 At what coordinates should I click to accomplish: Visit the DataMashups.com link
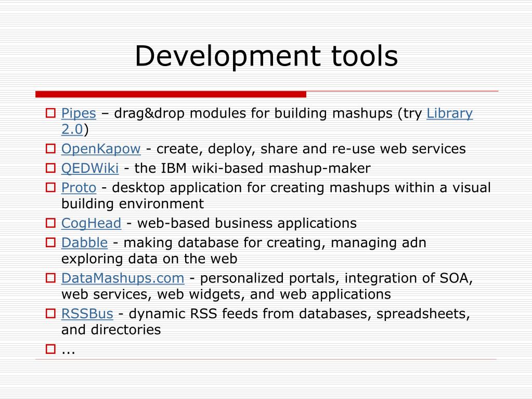point(123,278)
